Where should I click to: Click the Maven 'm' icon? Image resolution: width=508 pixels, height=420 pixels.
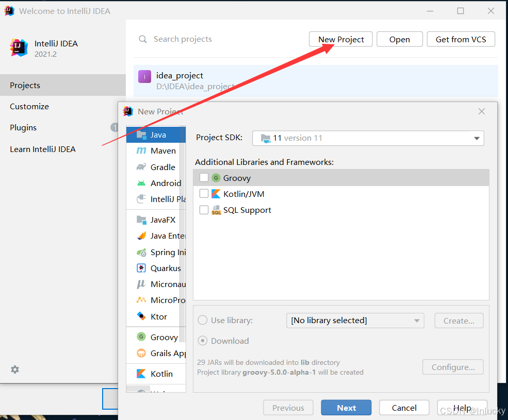coord(141,151)
